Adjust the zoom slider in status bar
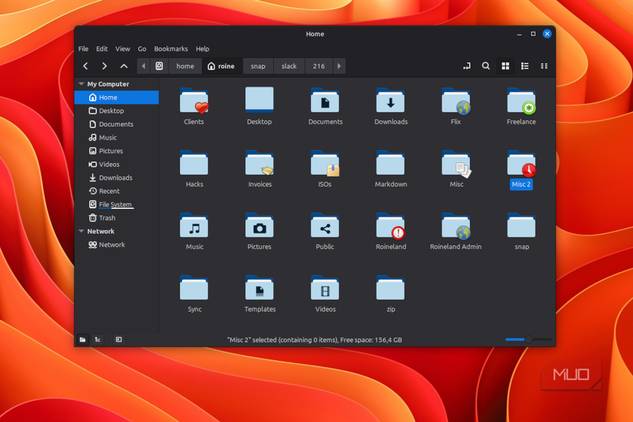This screenshot has height=422, width=633. tap(528, 340)
